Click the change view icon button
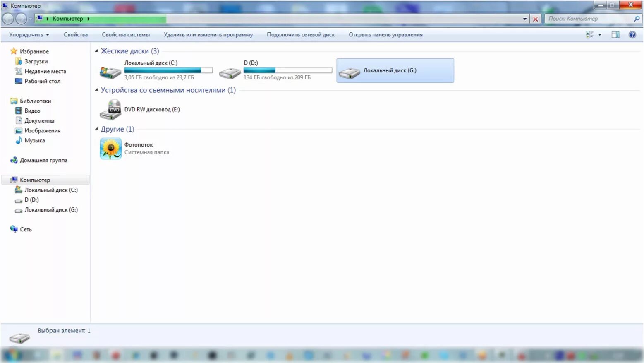This screenshot has height=363, width=644. (590, 35)
